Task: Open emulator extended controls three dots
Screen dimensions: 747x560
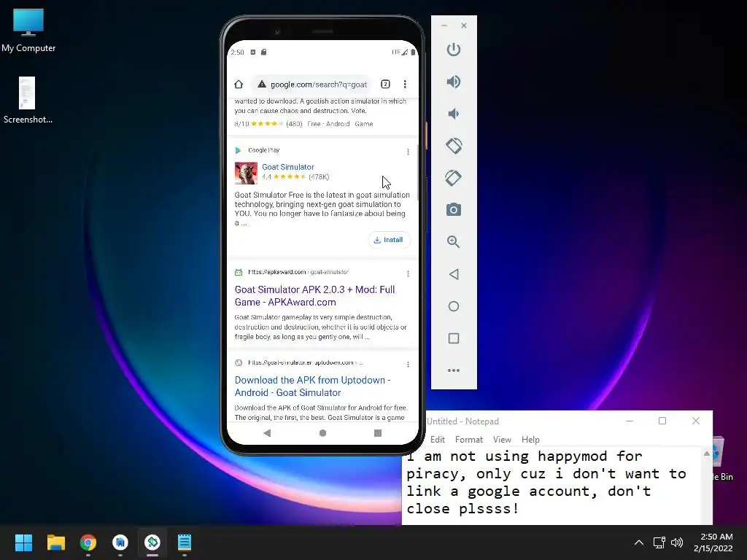Action: (x=454, y=370)
